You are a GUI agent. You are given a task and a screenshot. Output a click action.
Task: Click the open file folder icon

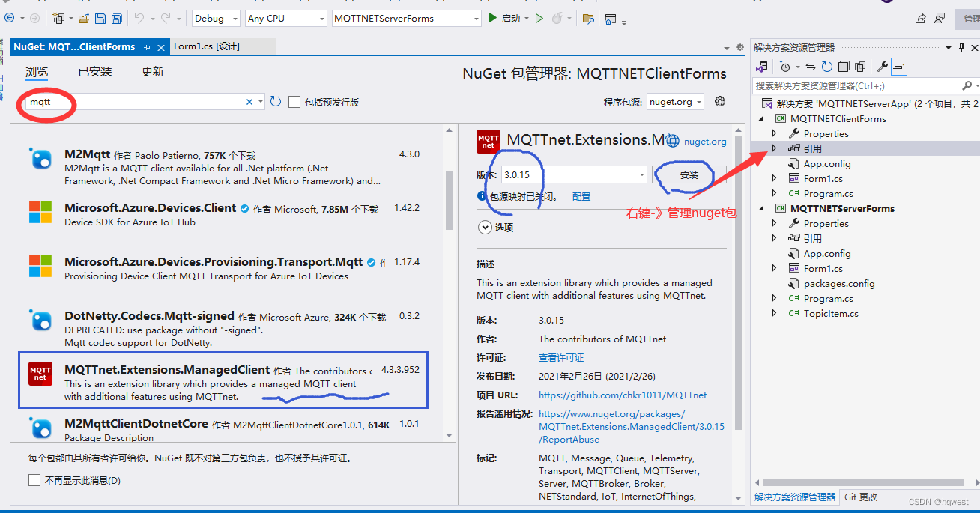(84, 18)
